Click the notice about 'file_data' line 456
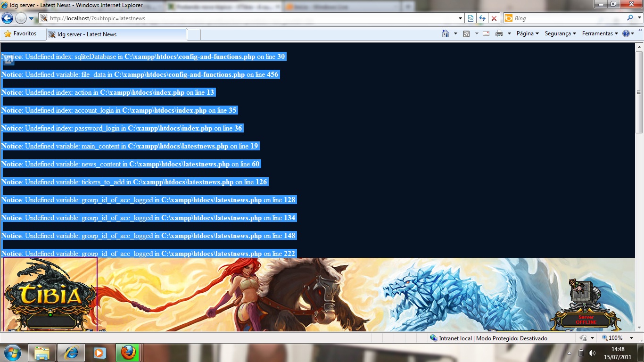Viewport: 644px width, 362px height. point(140,74)
